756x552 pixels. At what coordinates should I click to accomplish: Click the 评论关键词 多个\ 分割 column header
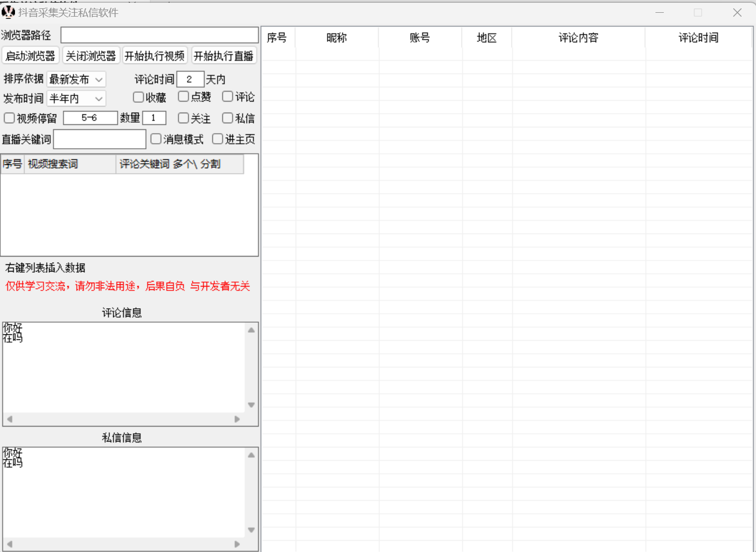179,164
